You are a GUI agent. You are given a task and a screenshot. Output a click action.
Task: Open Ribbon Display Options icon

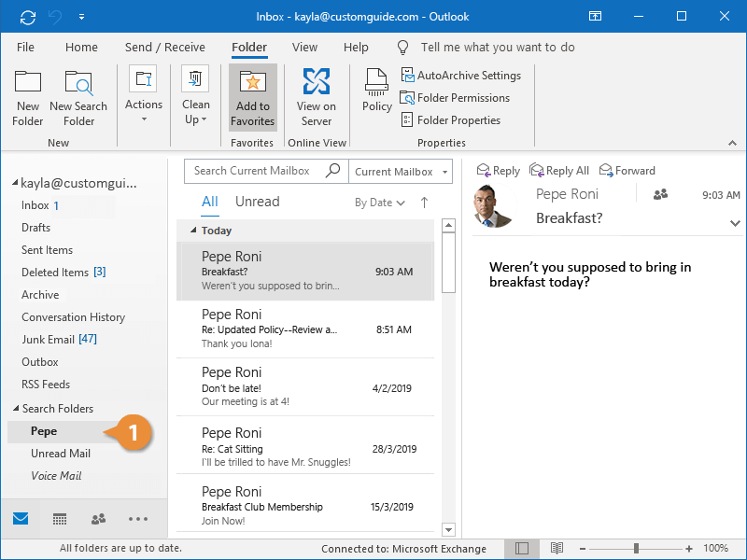pos(595,16)
